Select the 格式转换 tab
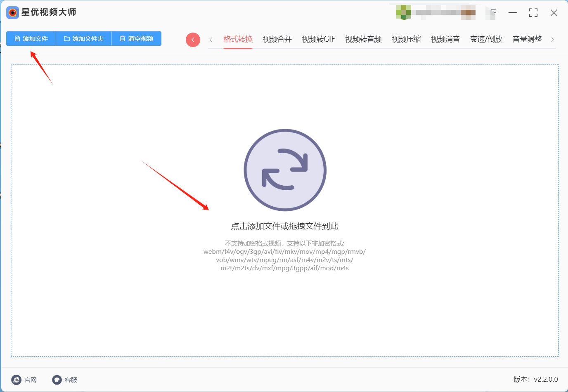This screenshot has width=568, height=392. pyautogui.click(x=238, y=39)
